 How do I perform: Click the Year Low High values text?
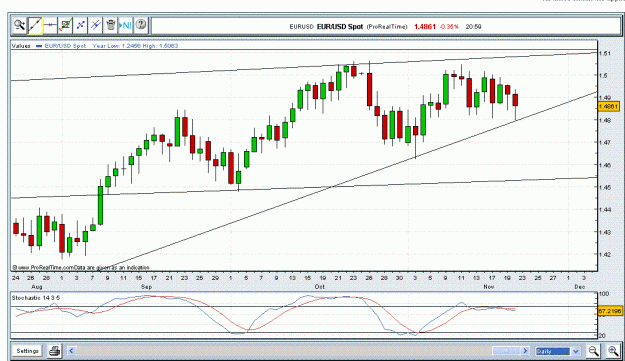136,46
